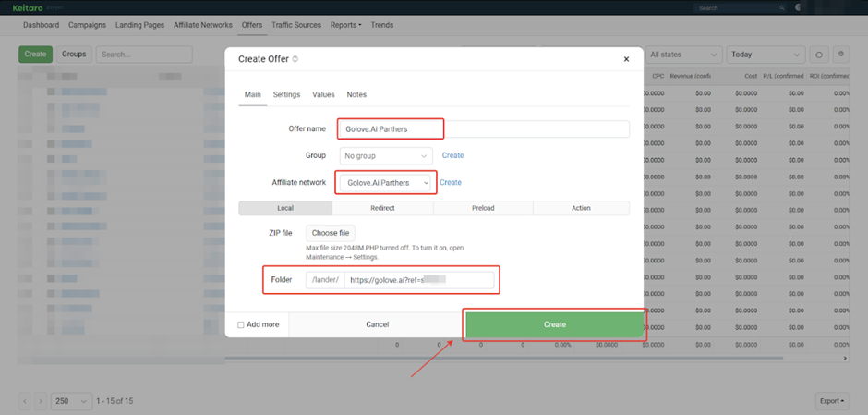Select the Preload offer type
Viewport: 868px width, 415px height.
483,208
